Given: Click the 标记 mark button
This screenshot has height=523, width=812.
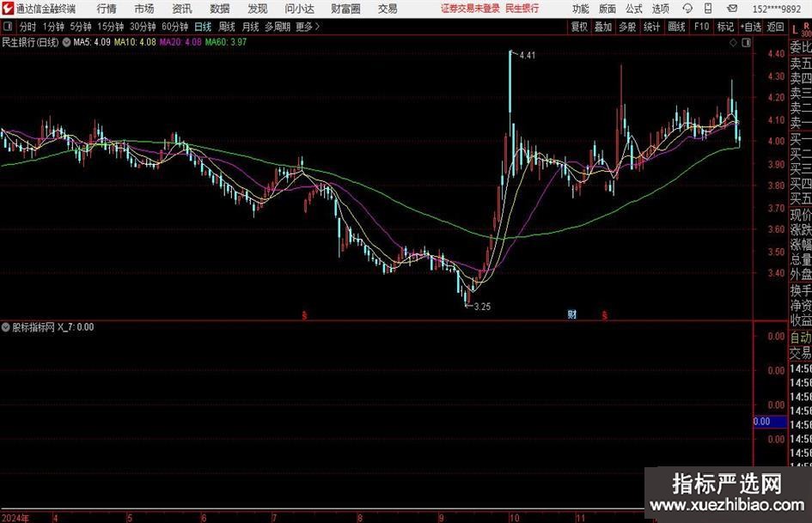Looking at the screenshot, I should pyautogui.click(x=725, y=27).
